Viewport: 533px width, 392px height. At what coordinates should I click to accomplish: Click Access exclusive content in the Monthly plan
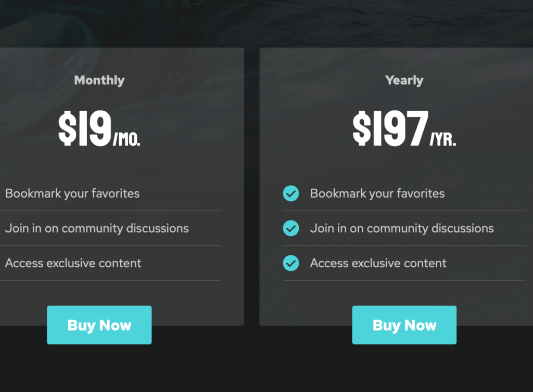pyautogui.click(x=73, y=263)
